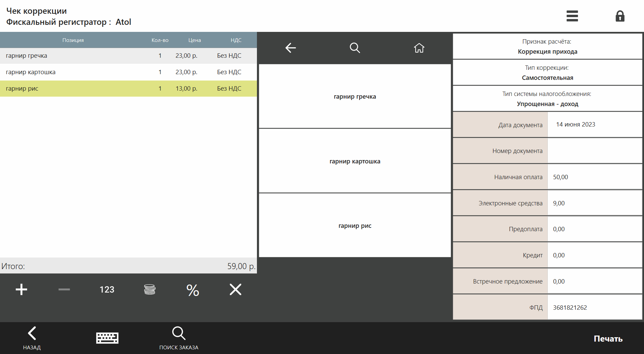644x354 pixels.
Task: Click the Чек коррекции title
Action: coord(37,11)
